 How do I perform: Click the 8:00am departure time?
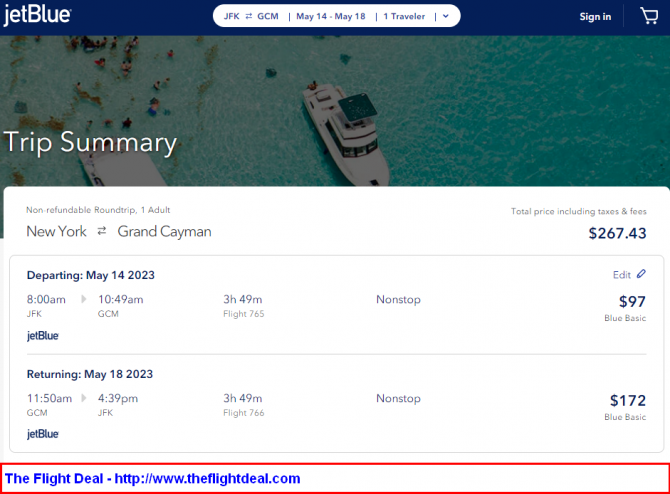point(46,300)
